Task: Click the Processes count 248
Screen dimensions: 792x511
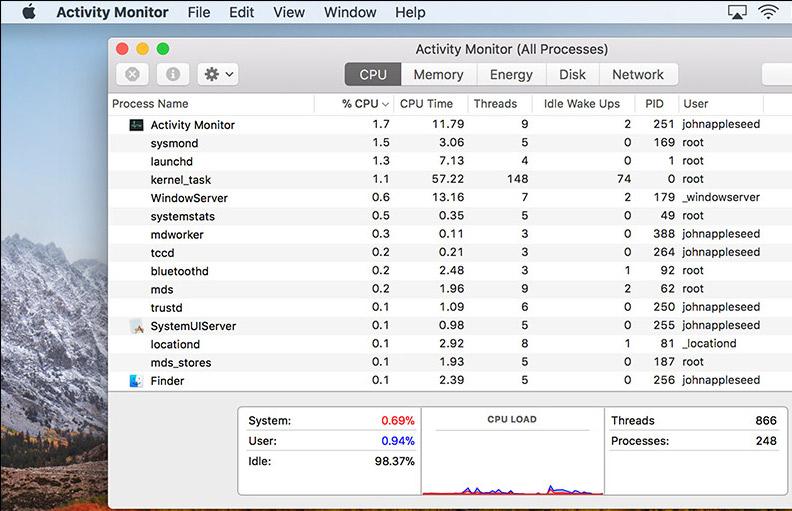Action: point(766,441)
